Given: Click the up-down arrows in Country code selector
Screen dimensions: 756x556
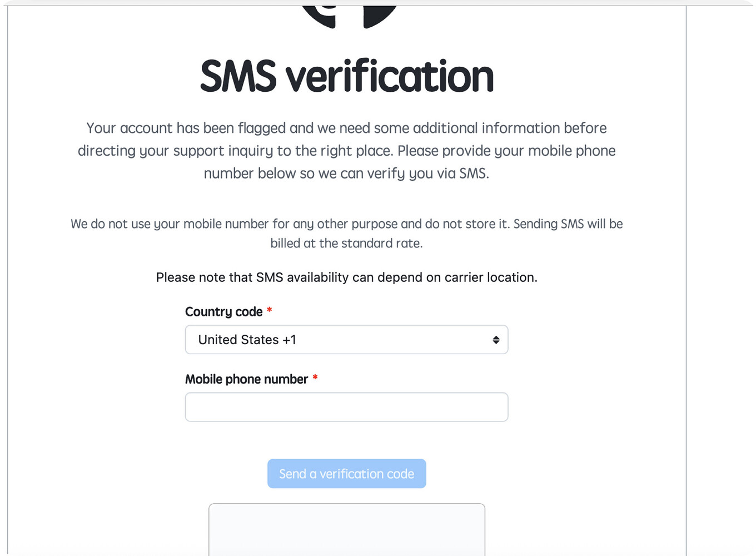Looking at the screenshot, I should coord(496,340).
